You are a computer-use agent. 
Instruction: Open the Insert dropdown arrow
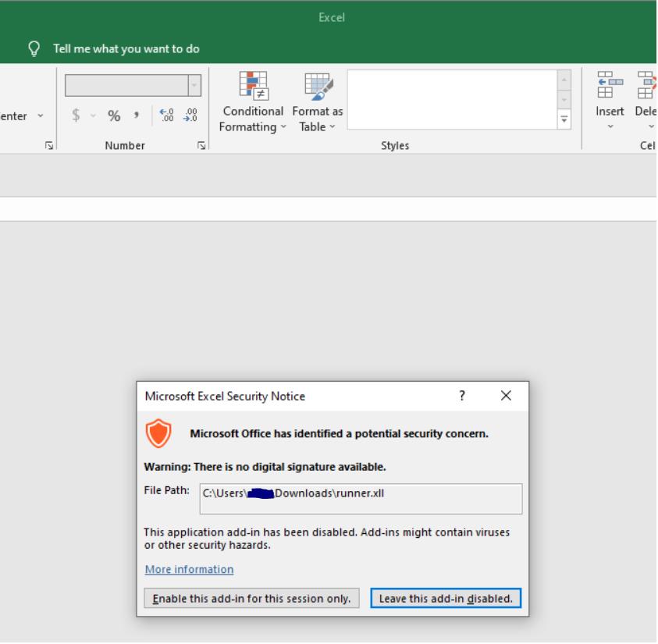click(610, 126)
